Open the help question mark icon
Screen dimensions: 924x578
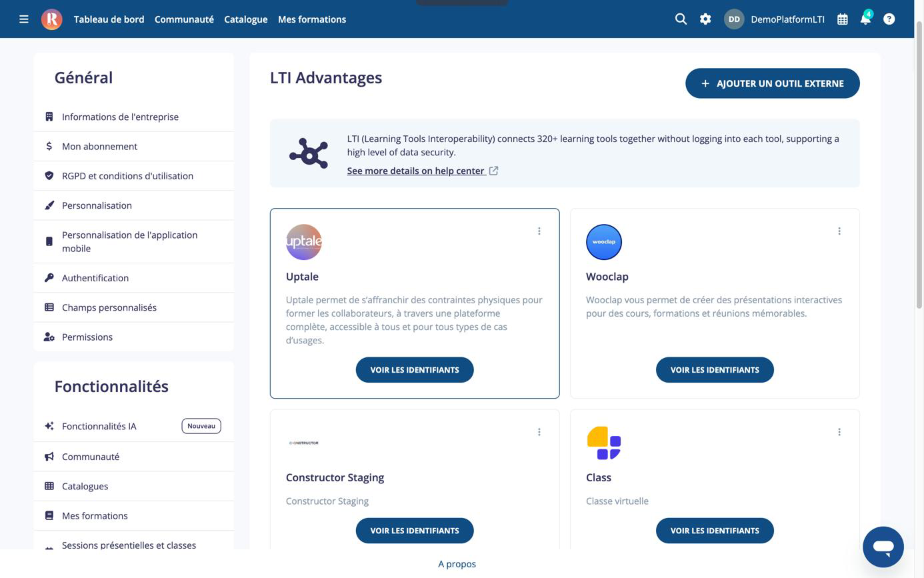click(x=889, y=19)
